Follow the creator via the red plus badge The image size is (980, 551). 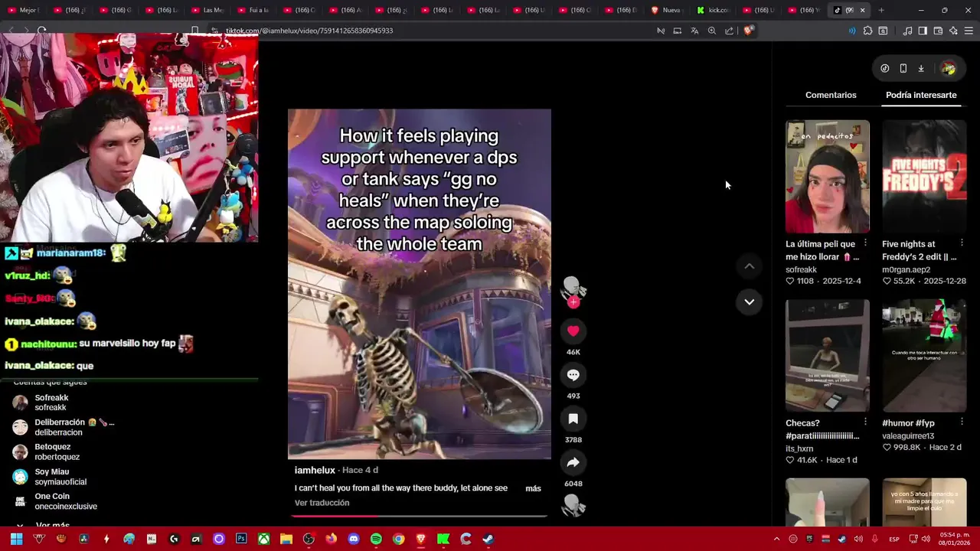point(573,302)
